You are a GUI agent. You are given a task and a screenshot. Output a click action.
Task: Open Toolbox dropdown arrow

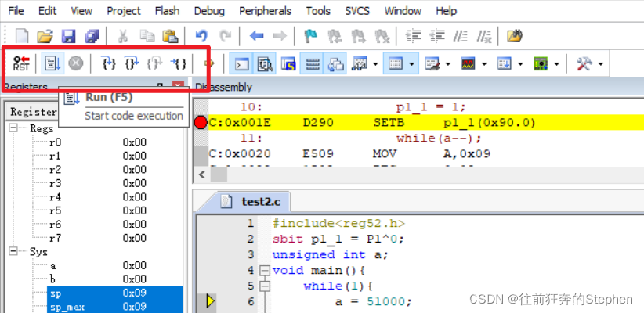point(600,64)
